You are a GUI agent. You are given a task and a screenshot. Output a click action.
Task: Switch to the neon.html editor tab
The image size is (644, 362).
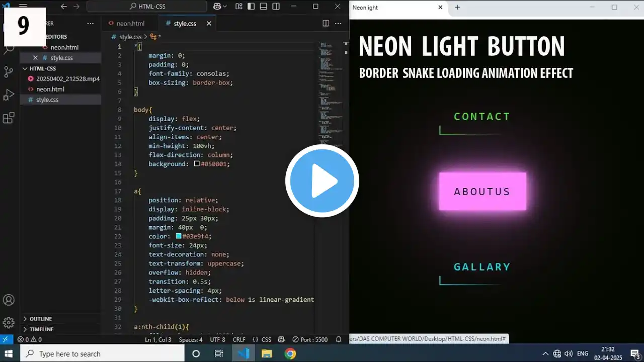(130, 24)
